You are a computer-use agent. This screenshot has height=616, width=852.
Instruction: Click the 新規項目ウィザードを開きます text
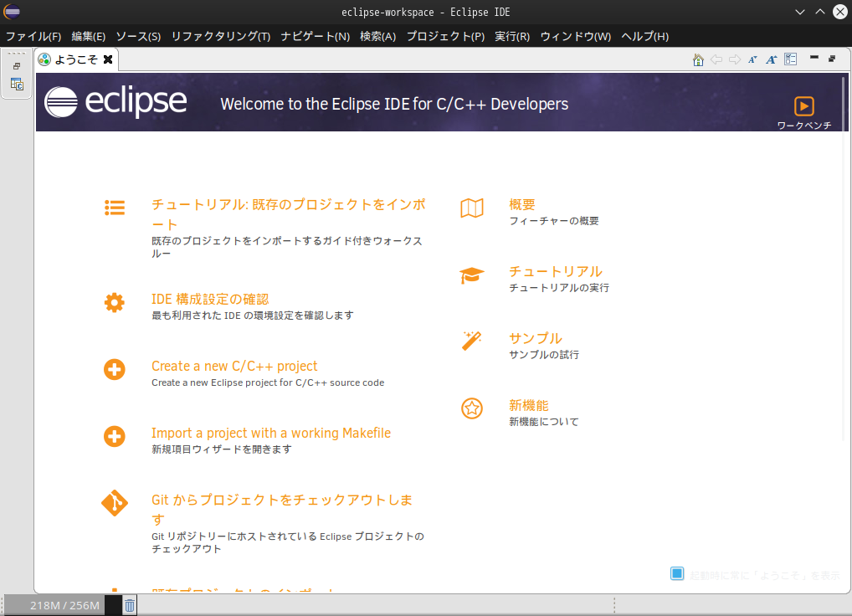(222, 449)
